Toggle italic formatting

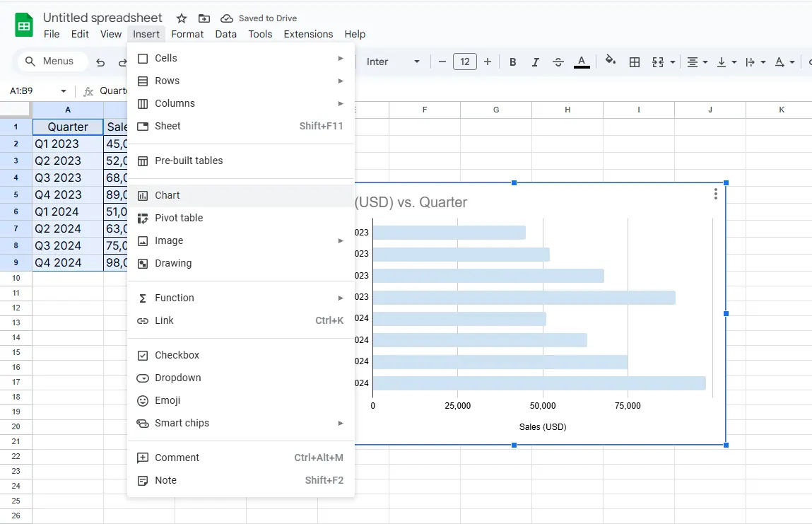(x=535, y=62)
